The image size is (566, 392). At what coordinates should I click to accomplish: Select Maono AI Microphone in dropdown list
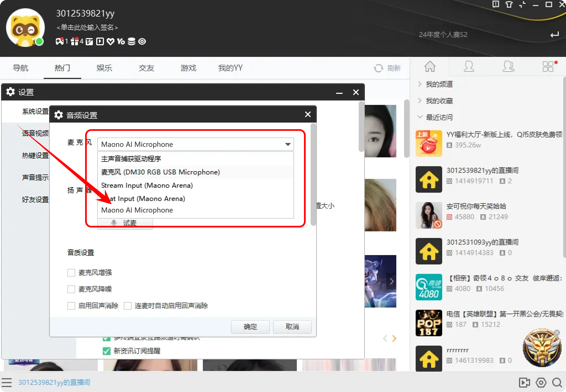pyautogui.click(x=196, y=210)
